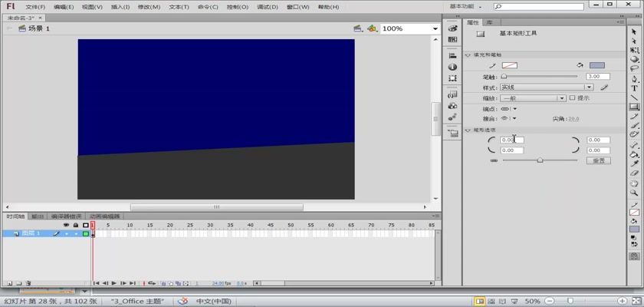Open the collapsed Info panel icon

coord(452,67)
